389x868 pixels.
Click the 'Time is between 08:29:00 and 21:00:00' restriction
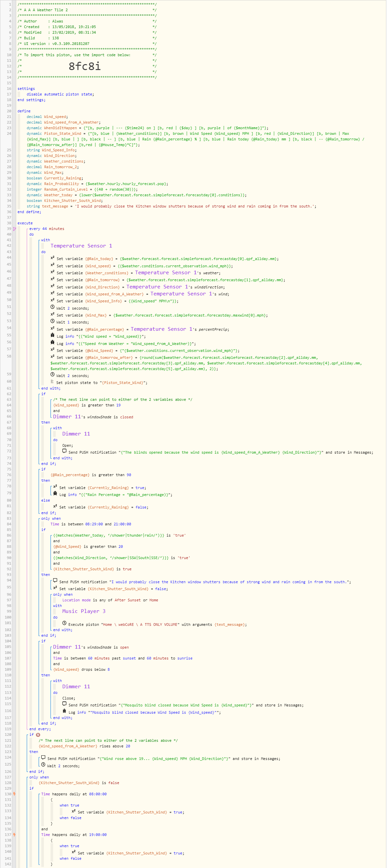(91, 524)
